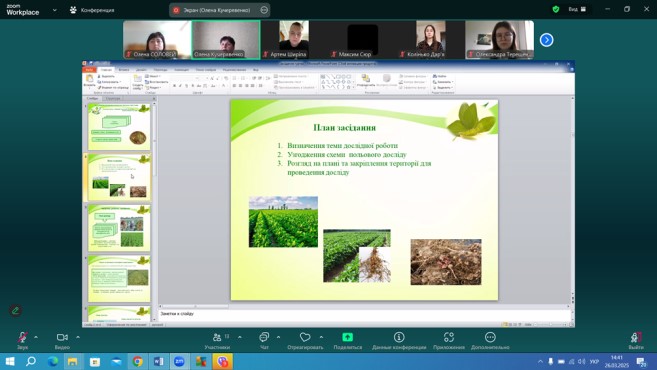
Task: Click the Bold formatting icon in ribbon
Action: 174,86
